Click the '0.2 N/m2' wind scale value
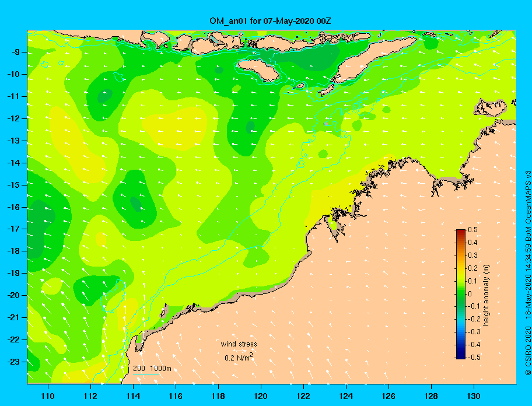Screen dimensions: 532x406 239,358
